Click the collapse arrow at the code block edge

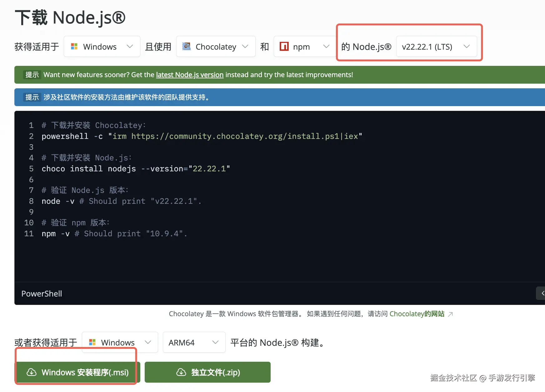coord(542,293)
